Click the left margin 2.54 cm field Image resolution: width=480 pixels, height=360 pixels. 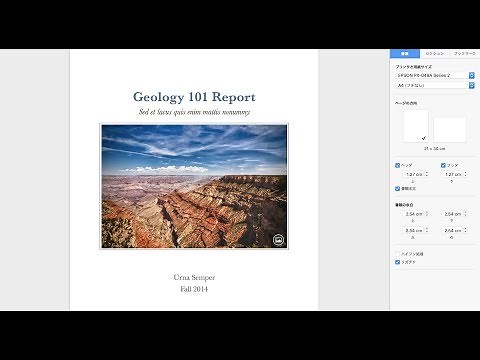coord(413,231)
